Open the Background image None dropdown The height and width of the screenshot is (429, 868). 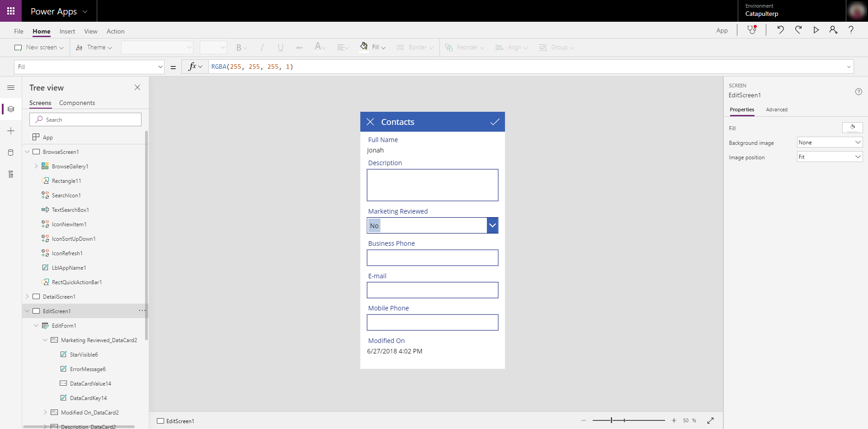point(830,142)
